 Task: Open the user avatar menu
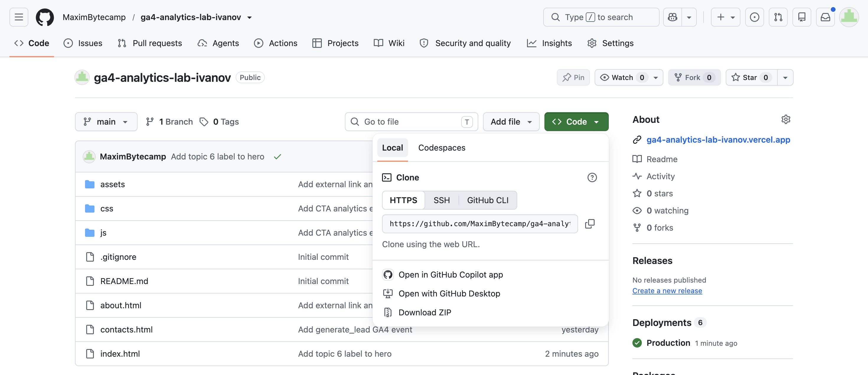click(x=849, y=17)
